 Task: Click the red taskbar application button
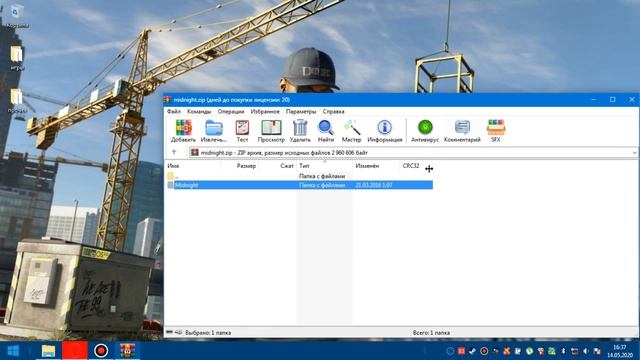point(75,351)
